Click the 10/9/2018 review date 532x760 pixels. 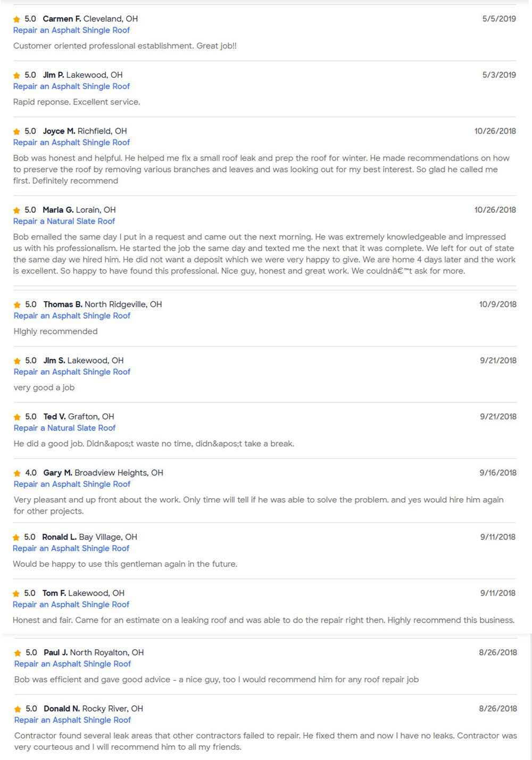497,304
